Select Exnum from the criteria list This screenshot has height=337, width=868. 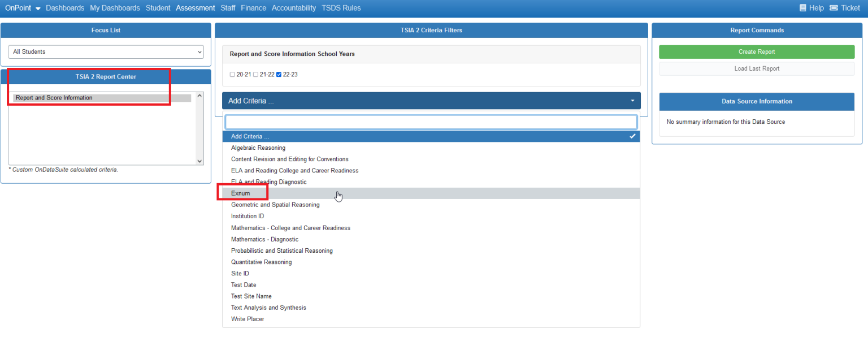click(241, 193)
